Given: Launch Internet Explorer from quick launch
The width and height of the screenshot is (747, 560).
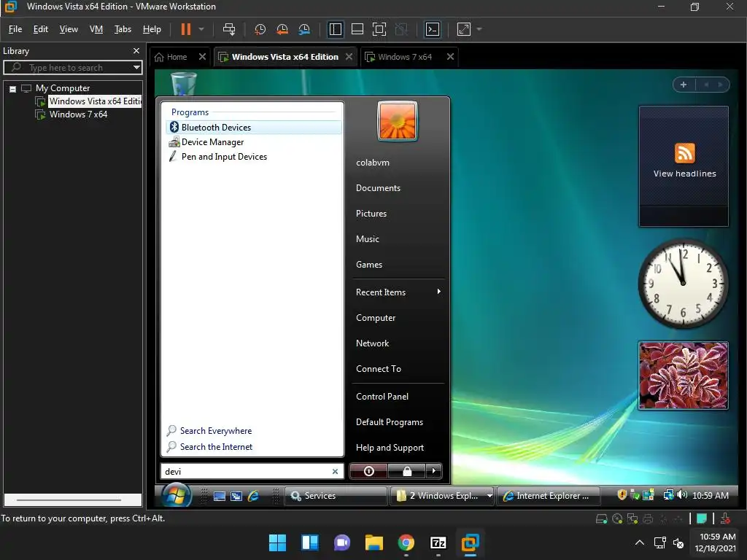Looking at the screenshot, I should point(253,496).
